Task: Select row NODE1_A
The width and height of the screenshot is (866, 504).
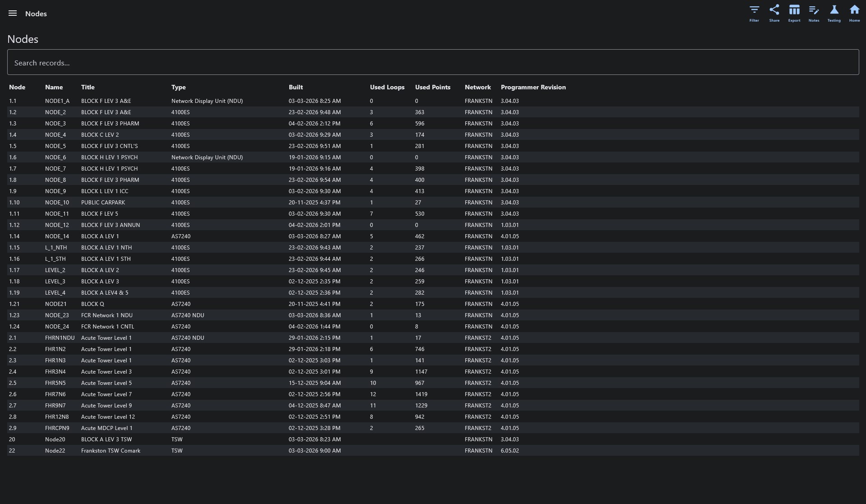Action: click(433, 101)
